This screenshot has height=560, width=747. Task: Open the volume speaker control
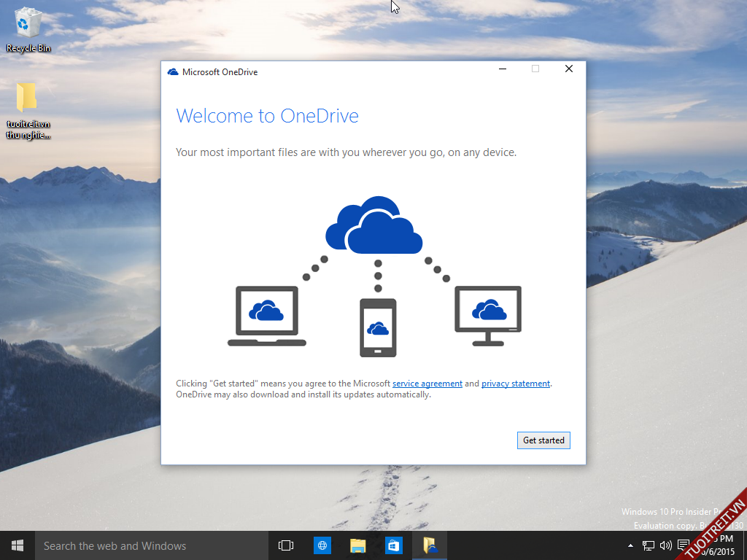[665, 545]
